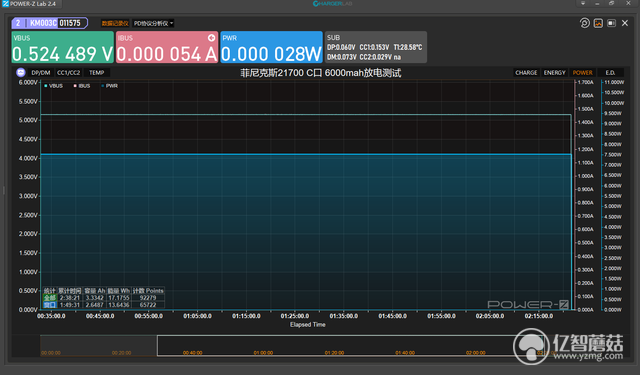Viewport: 640px width, 375px height.
Task: Click the 01:05:00.0 time axis label
Action: [x=198, y=316]
